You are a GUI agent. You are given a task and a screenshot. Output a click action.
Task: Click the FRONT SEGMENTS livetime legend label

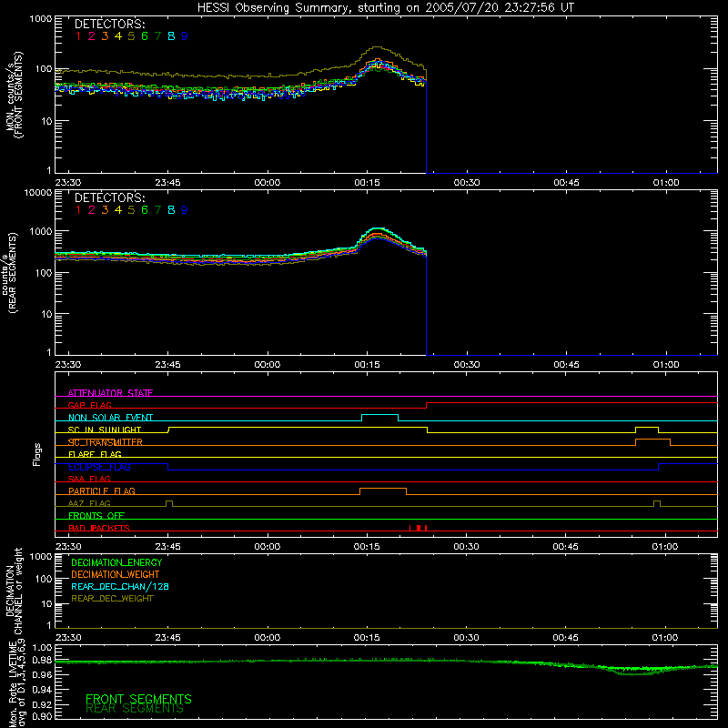point(138,699)
